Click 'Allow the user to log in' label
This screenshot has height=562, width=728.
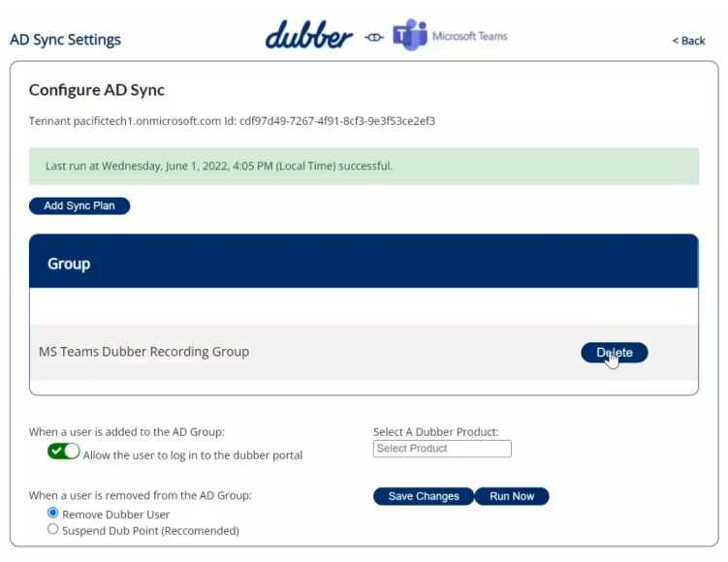(193, 455)
